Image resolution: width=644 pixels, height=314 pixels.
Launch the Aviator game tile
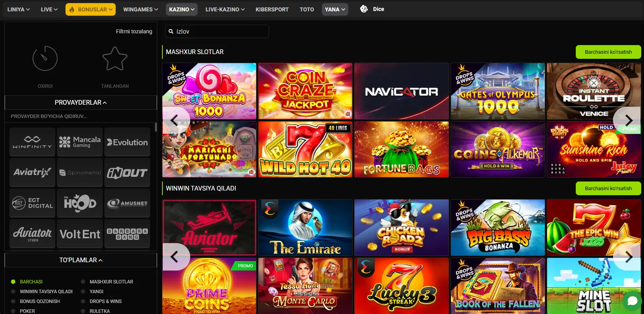pyautogui.click(x=209, y=228)
